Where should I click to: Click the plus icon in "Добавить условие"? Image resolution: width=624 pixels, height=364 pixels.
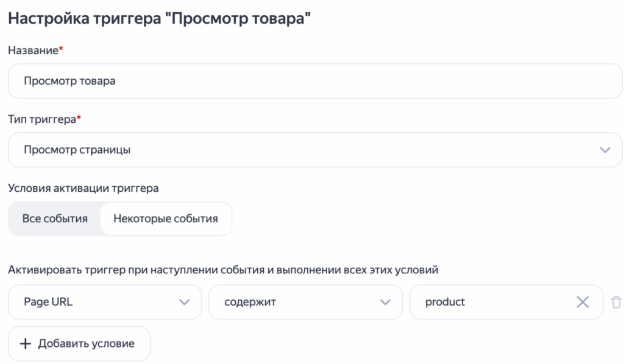[x=24, y=343]
